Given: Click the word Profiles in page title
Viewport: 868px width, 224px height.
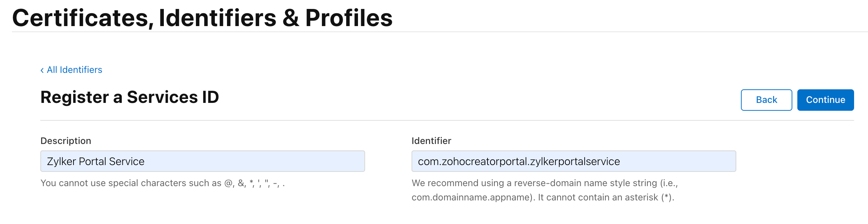Looking at the screenshot, I should (349, 18).
